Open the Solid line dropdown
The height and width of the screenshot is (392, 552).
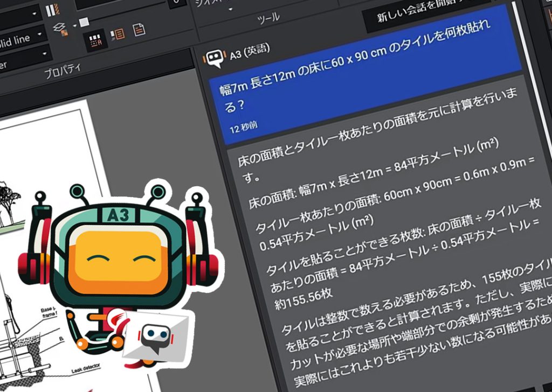coord(25,37)
